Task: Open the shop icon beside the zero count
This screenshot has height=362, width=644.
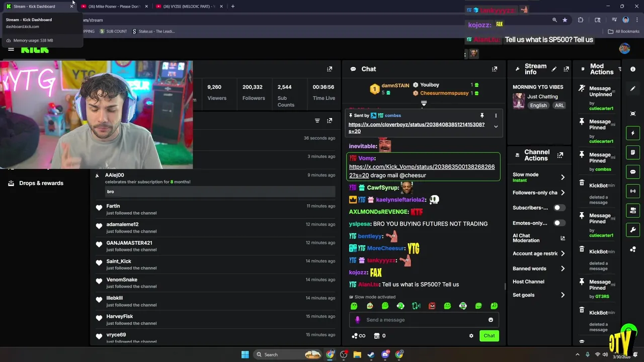Action: [x=376, y=336]
